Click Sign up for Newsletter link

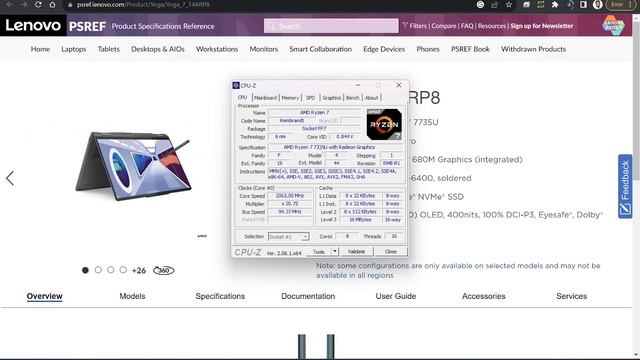tap(542, 26)
